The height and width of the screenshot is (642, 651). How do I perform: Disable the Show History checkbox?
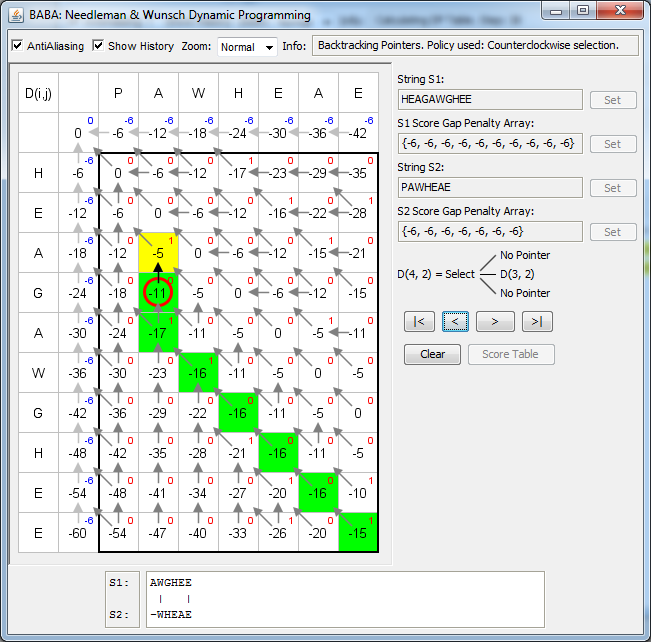[99, 46]
